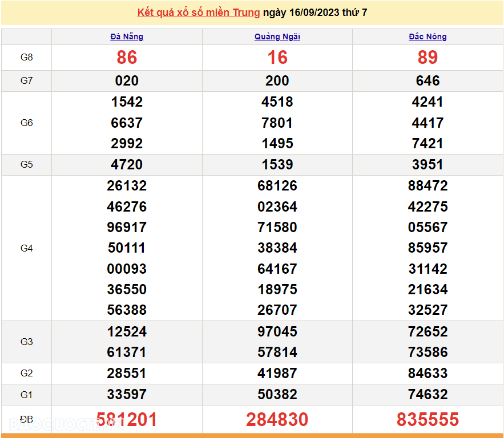This screenshot has width=504, height=438.
Task: Select the G7 result 020
Action: coord(127,81)
